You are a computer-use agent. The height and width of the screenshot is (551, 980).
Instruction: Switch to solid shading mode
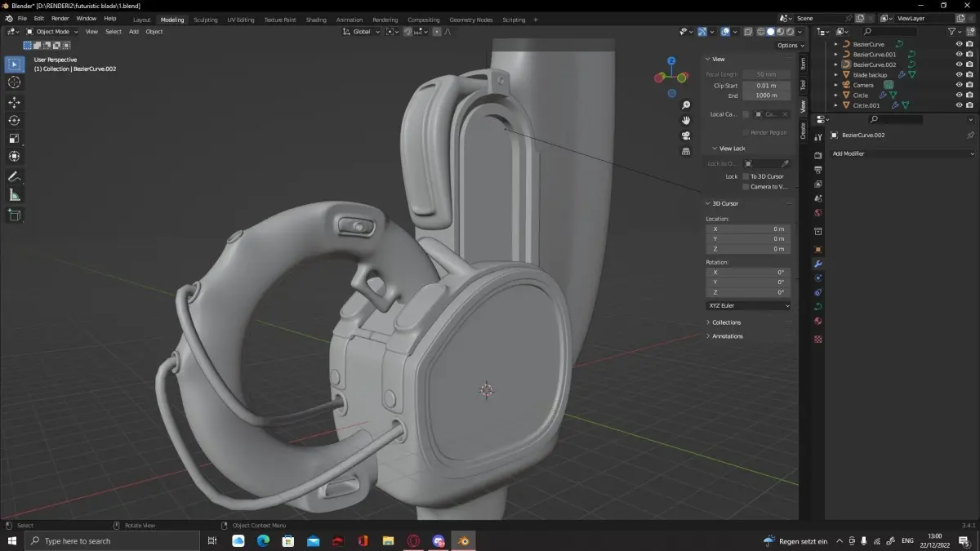click(x=770, y=32)
